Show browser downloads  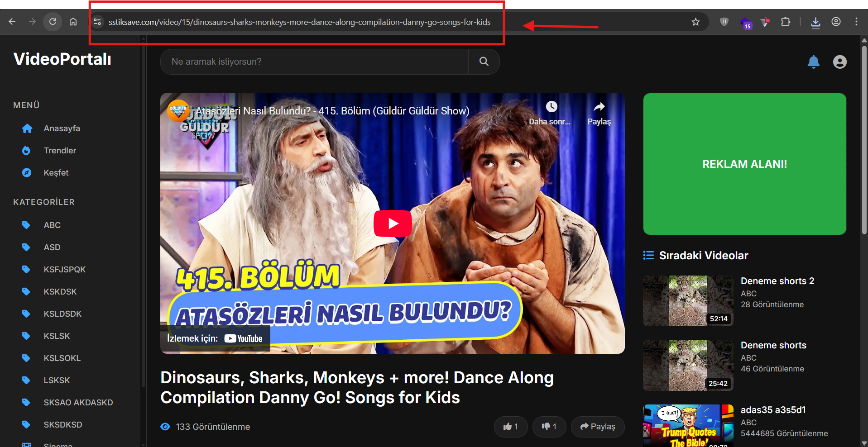click(x=815, y=22)
